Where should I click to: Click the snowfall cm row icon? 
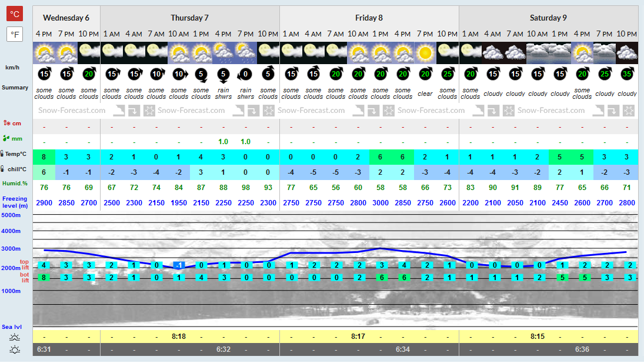[x=6, y=123]
